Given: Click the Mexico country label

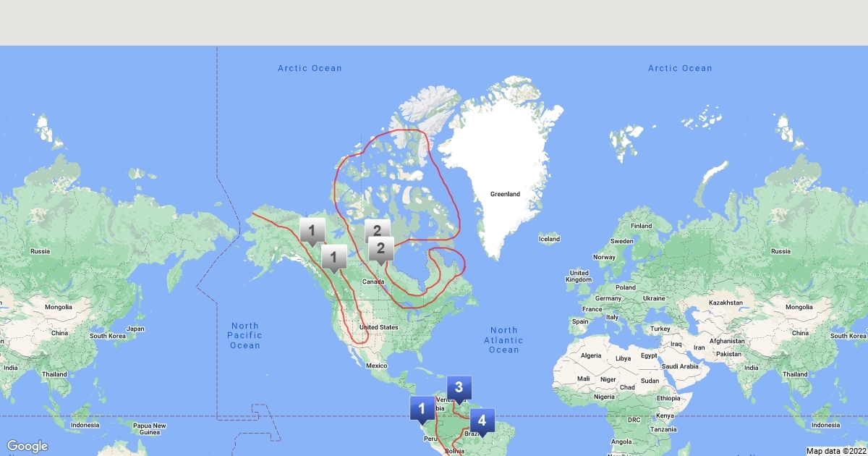Looking at the screenshot, I should [377, 366].
